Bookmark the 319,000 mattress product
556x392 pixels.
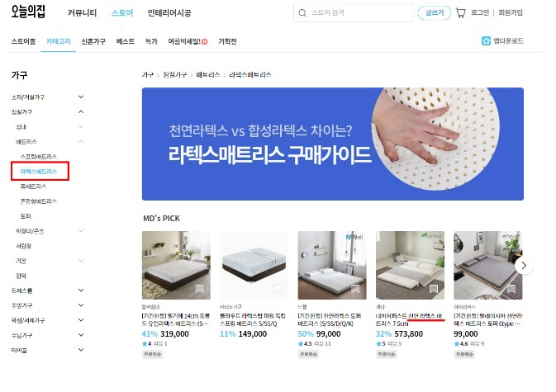(200, 290)
